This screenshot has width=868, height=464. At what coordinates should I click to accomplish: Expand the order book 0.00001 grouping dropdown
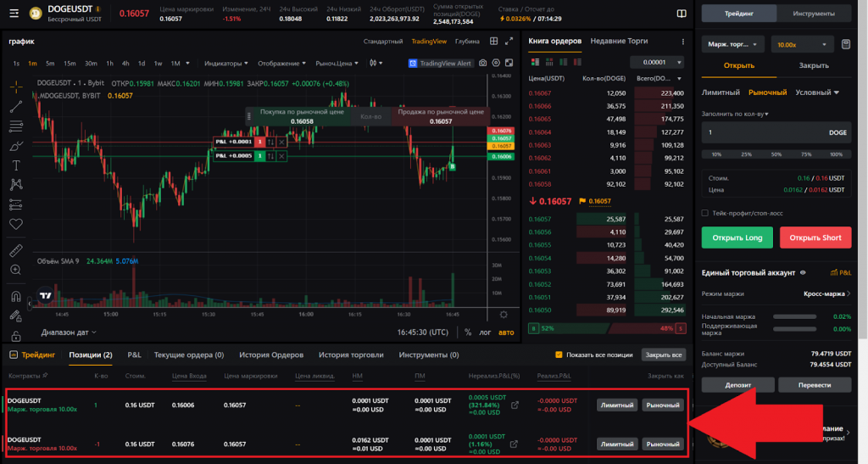coord(657,62)
